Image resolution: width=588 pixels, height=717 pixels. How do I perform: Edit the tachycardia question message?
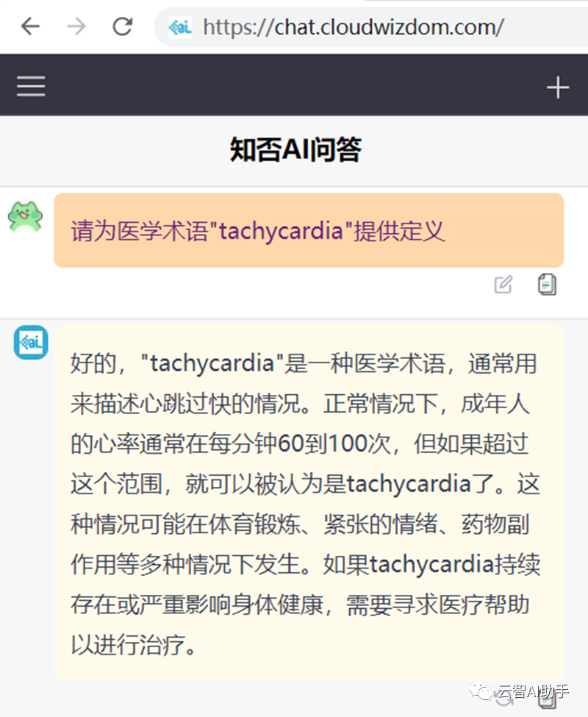[x=503, y=285]
